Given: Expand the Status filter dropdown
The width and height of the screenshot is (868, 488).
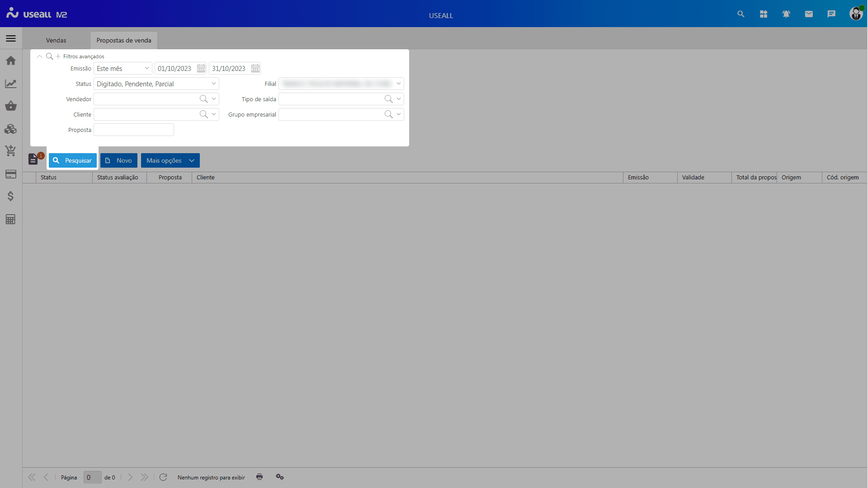Looking at the screenshot, I should tap(213, 84).
